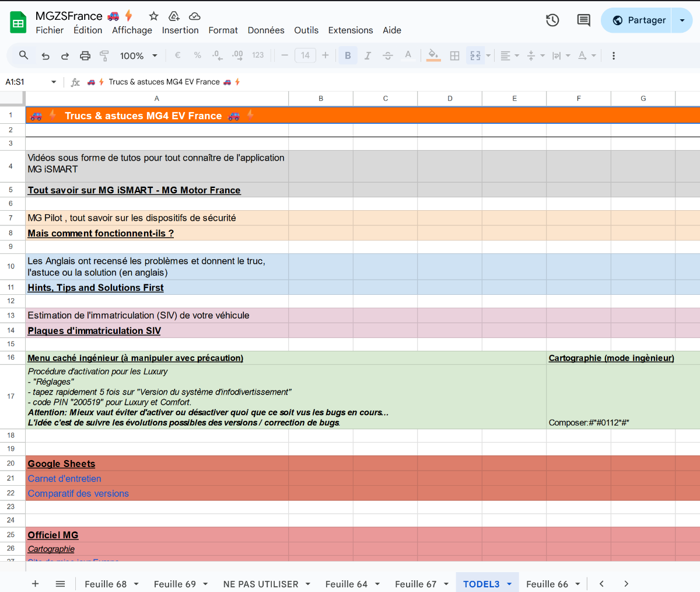Expand the 100% zoom dropdown

coord(139,56)
